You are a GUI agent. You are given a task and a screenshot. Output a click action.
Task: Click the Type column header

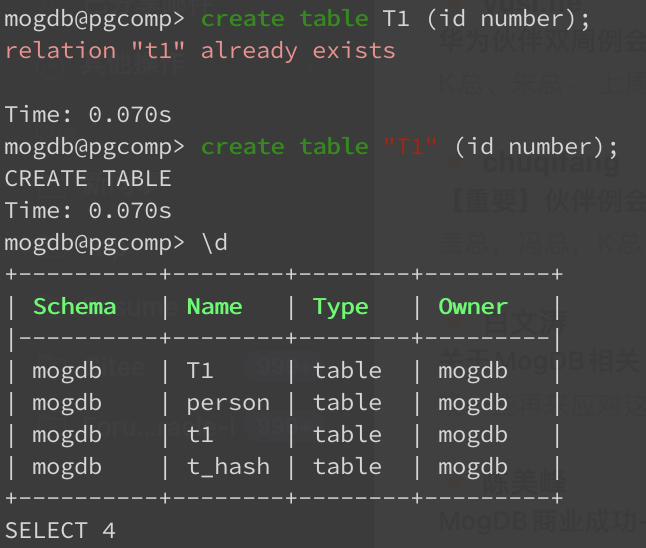340,307
